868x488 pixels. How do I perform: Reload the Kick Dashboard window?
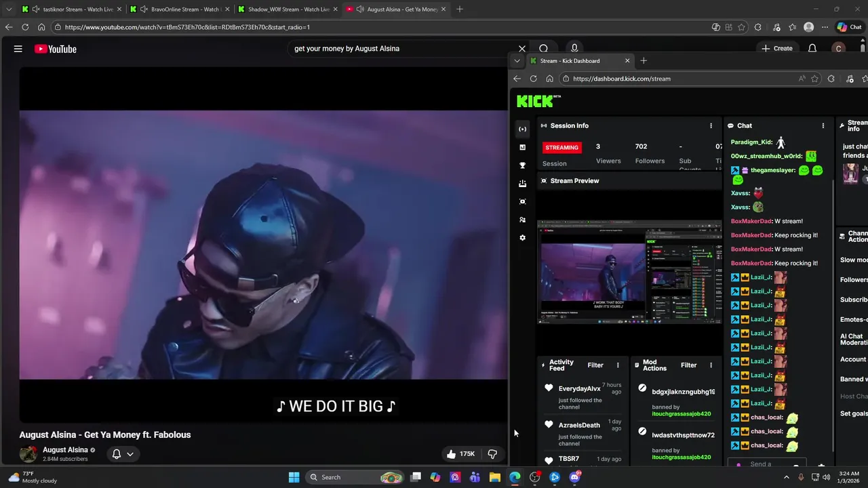[533, 79]
